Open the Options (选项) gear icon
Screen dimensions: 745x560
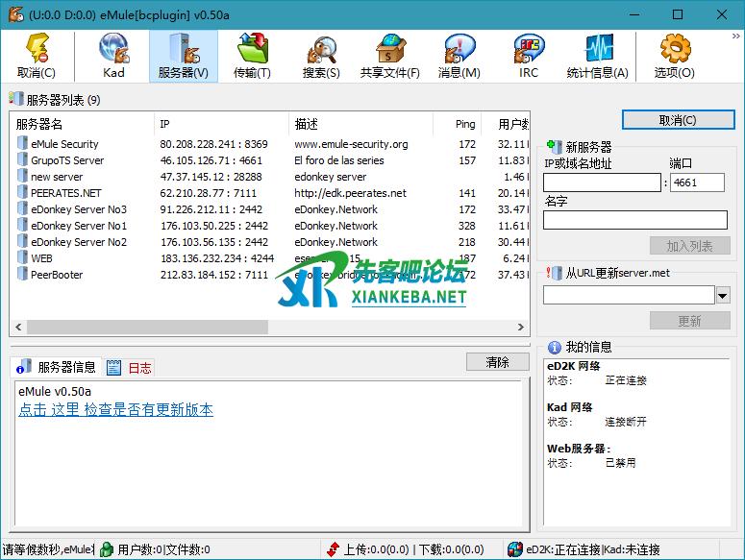coord(674,56)
